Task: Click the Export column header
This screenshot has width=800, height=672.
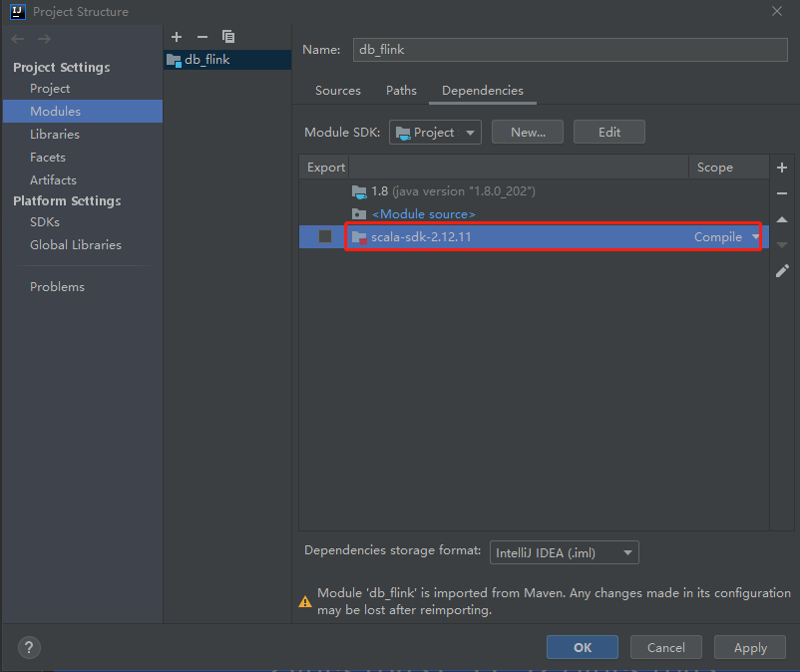Action: (x=325, y=168)
